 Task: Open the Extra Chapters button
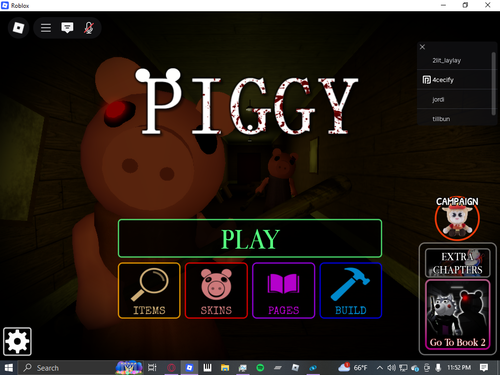pyautogui.click(x=458, y=263)
